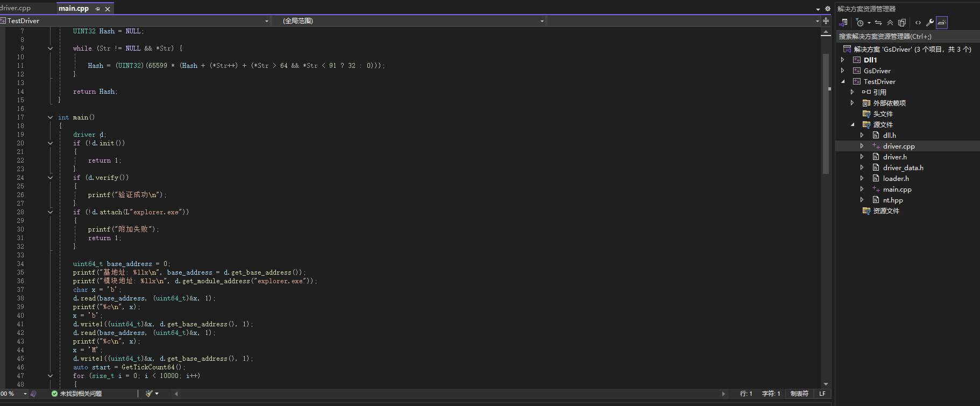
Task: Select main.cpp in Solution Explorer tree
Action: click(x=897, y=189)
